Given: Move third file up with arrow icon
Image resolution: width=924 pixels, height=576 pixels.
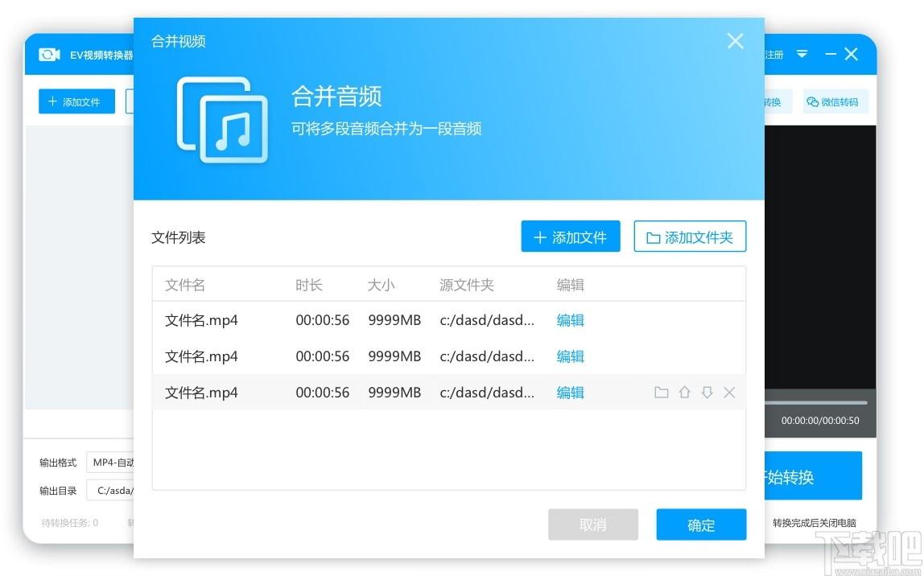Looking at the screenshot, I should [x=684, y=393].
